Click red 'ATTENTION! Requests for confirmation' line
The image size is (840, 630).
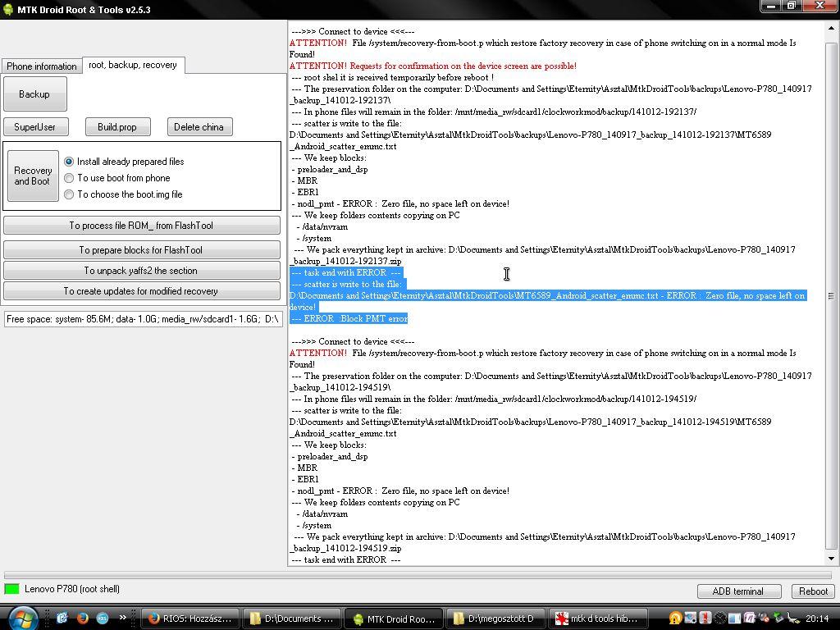pyautogui.click(x=433, y=66)
